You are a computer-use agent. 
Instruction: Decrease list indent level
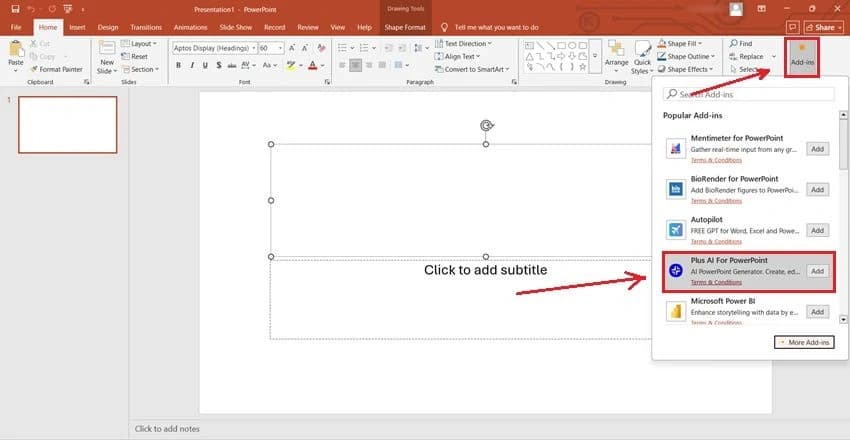pyautogui.click(x=388, y=48)
